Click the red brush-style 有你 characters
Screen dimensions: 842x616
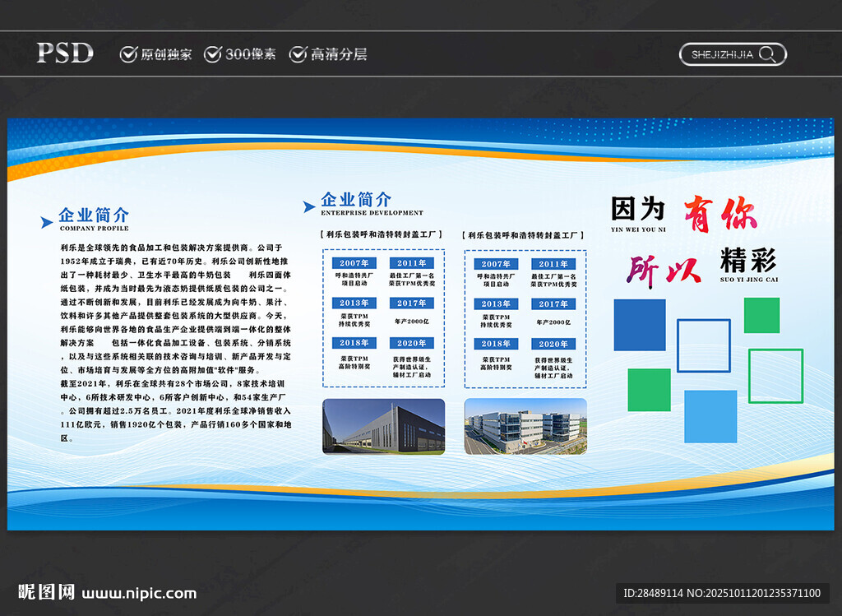pos(720,214)
